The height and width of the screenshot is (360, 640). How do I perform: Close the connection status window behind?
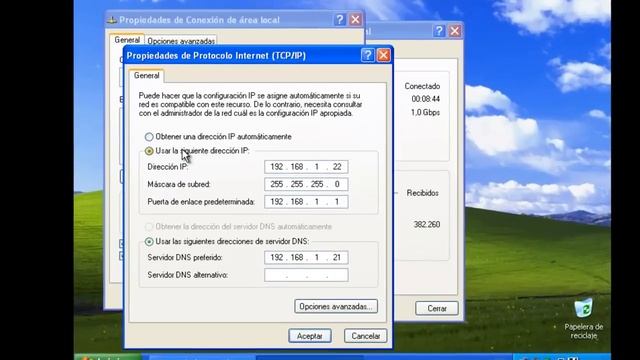455,31
